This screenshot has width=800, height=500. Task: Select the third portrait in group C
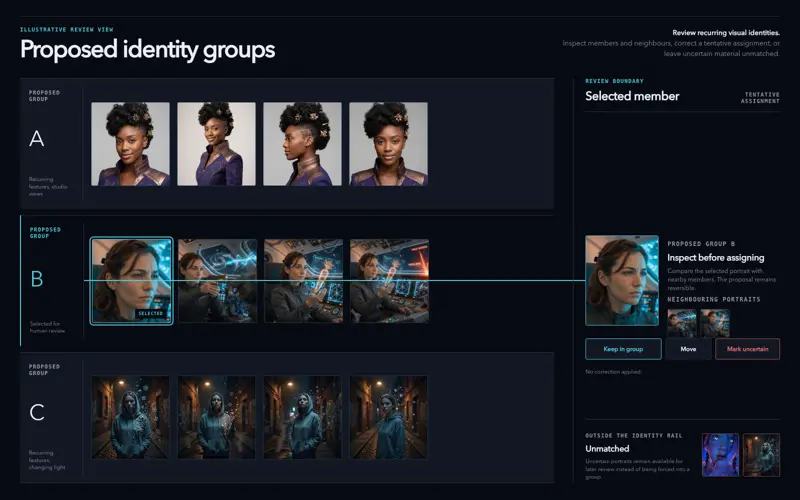pyautogui.click(x=303, y=417)
